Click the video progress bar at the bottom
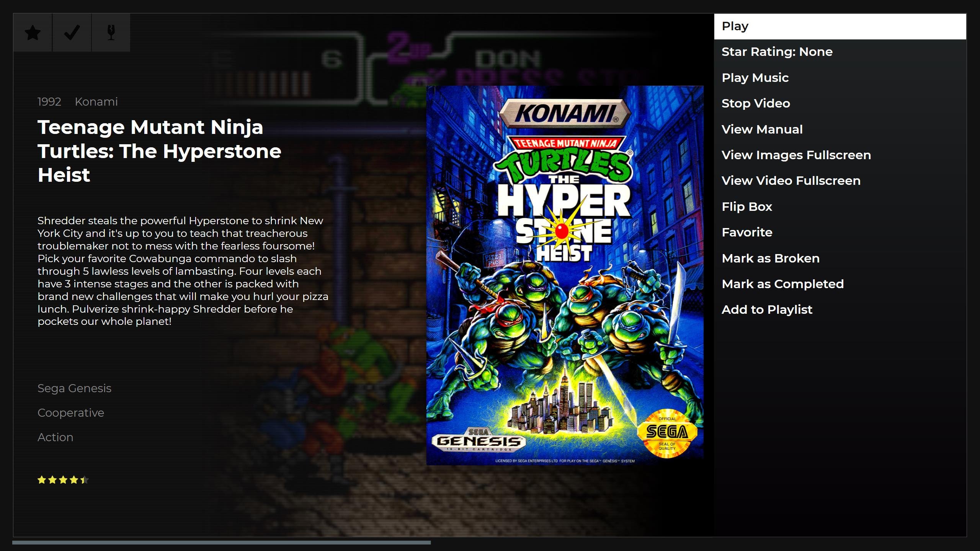 [x=221, y=543]
